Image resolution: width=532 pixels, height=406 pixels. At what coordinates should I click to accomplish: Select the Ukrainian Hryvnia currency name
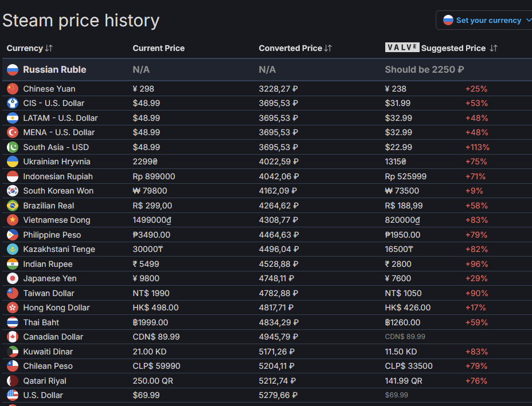57,161
